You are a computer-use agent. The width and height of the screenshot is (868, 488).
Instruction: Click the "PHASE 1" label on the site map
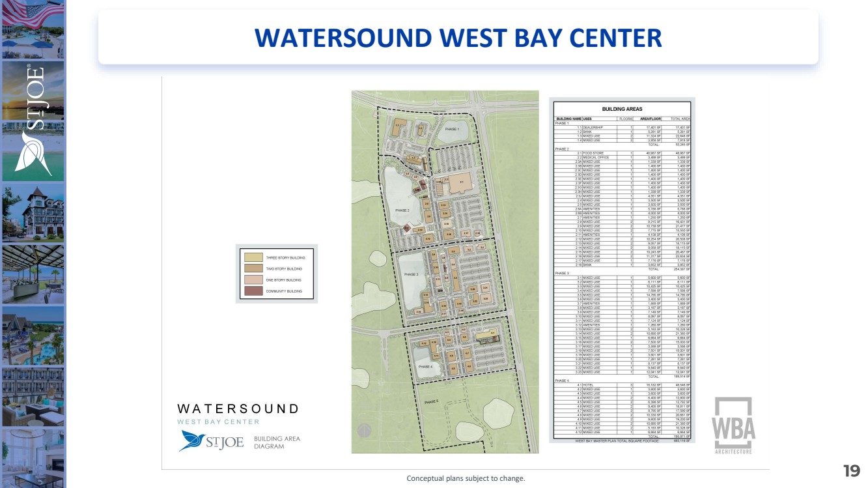(x=452, y=129)
